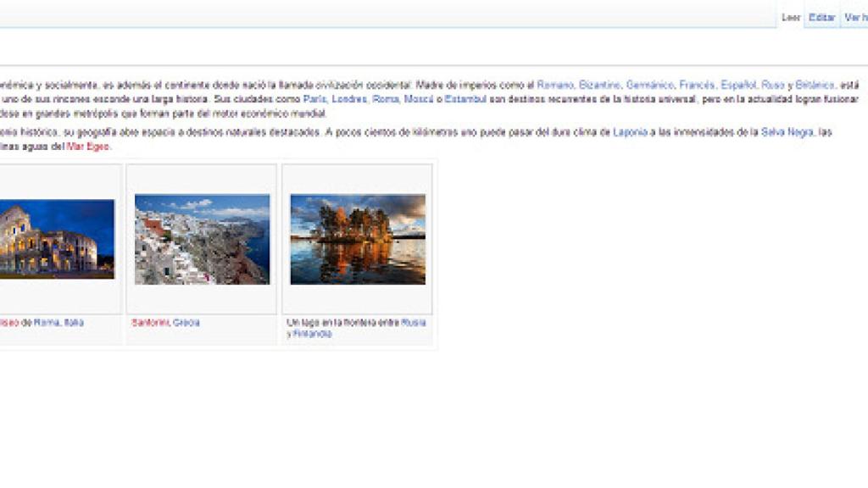This screenshot has width=868, height=488.
Task: Click the Germánico hyperlink
Action: pyautogui.click(x=649, y=82)
